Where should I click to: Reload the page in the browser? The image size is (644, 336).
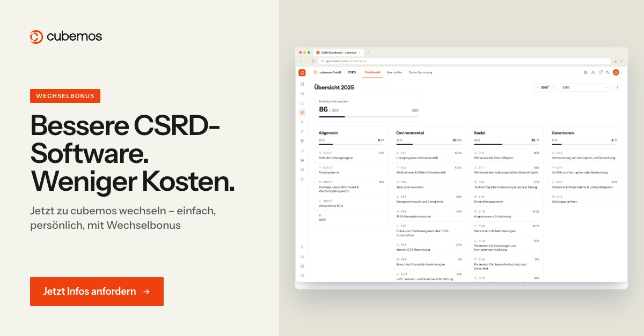pyautogui.click(x=313, y=61)
